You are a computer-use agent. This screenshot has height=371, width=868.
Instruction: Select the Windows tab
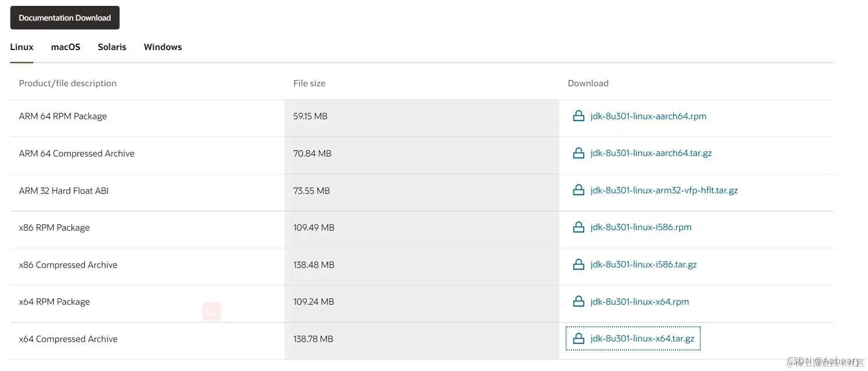(163, 47)
